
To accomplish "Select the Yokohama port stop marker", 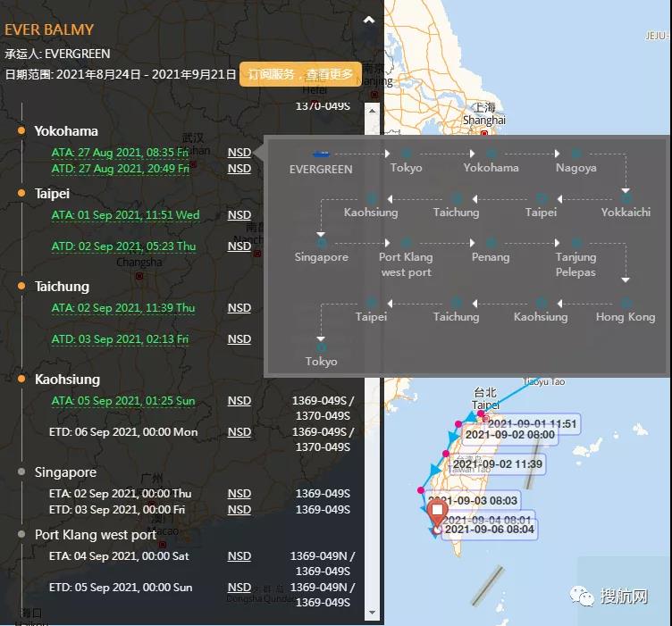I will tap(21, 131).
